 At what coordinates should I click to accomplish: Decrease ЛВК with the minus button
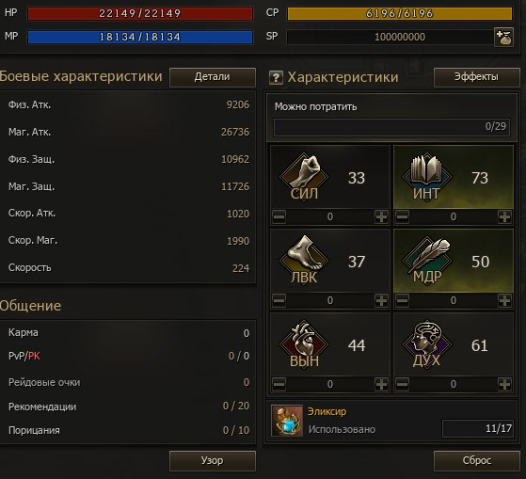(x=279, y=301)
